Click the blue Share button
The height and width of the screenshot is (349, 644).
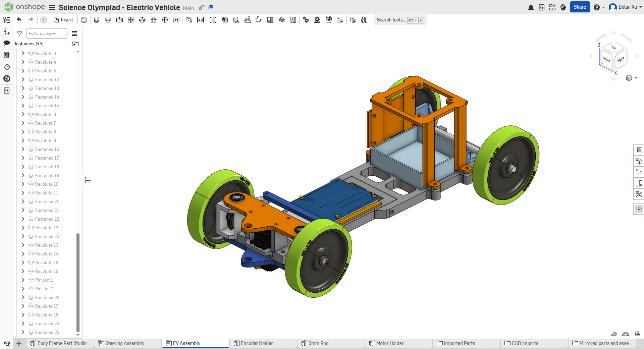[579, 7]
